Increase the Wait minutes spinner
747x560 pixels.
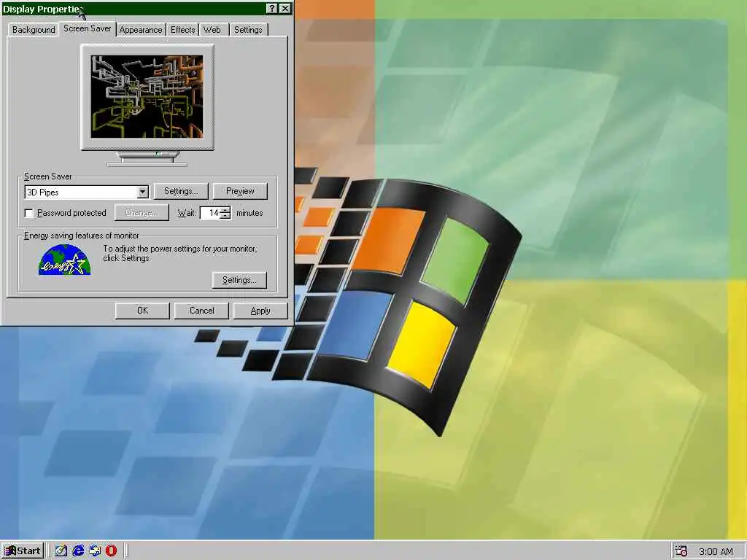coord(225,209)
